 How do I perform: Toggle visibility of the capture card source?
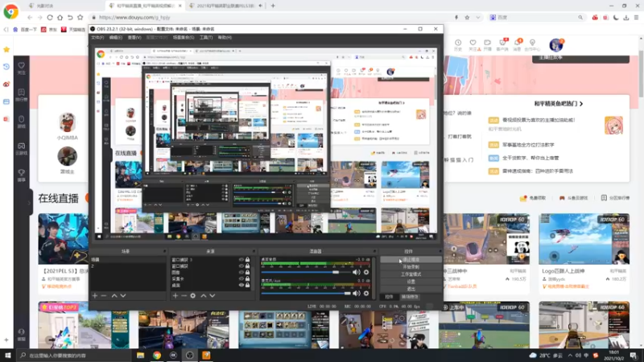(x=241, y=278)
